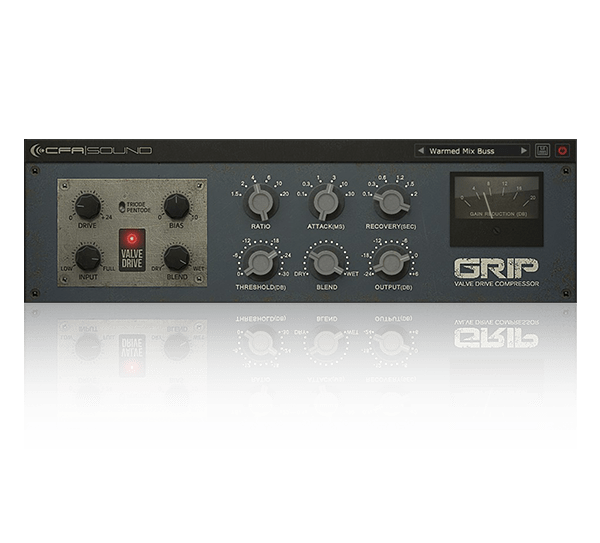The image size is (600, 543).
Task: Click the valve section Blend knob
Action: (x=176, y=257)
